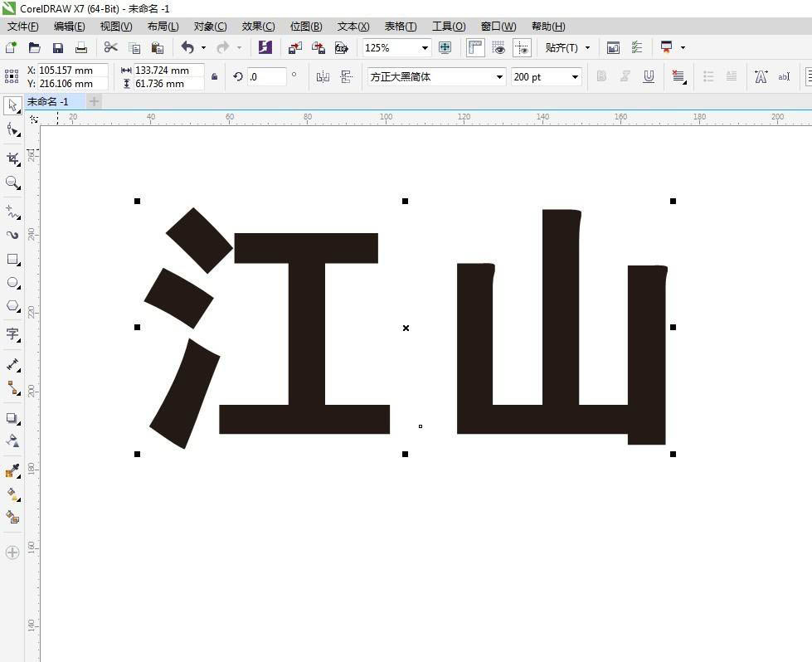The width and height of the screenshot is (812, 662).
Task: Select the Shape tool below the Pick tool
Action: coord(12,131)
